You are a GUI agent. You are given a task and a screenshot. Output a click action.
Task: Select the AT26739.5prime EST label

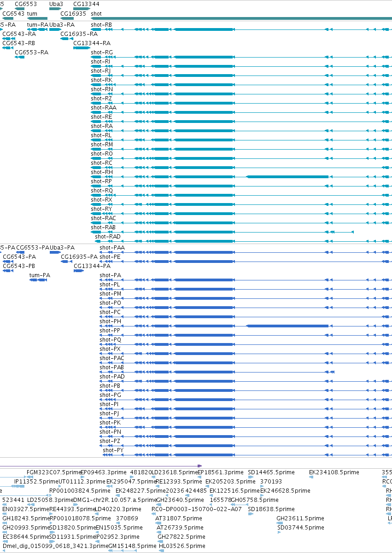tap(180, 527)
